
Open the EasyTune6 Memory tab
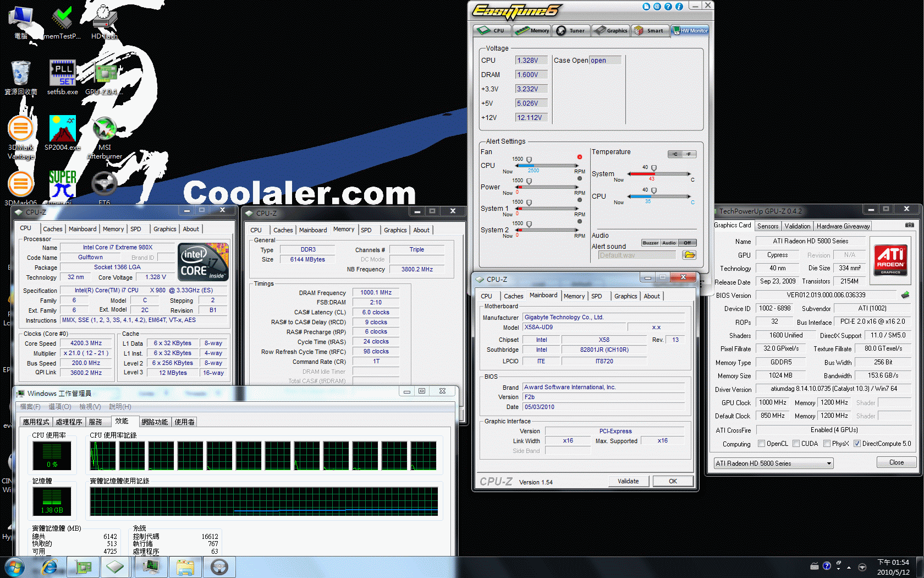(532, 30)
